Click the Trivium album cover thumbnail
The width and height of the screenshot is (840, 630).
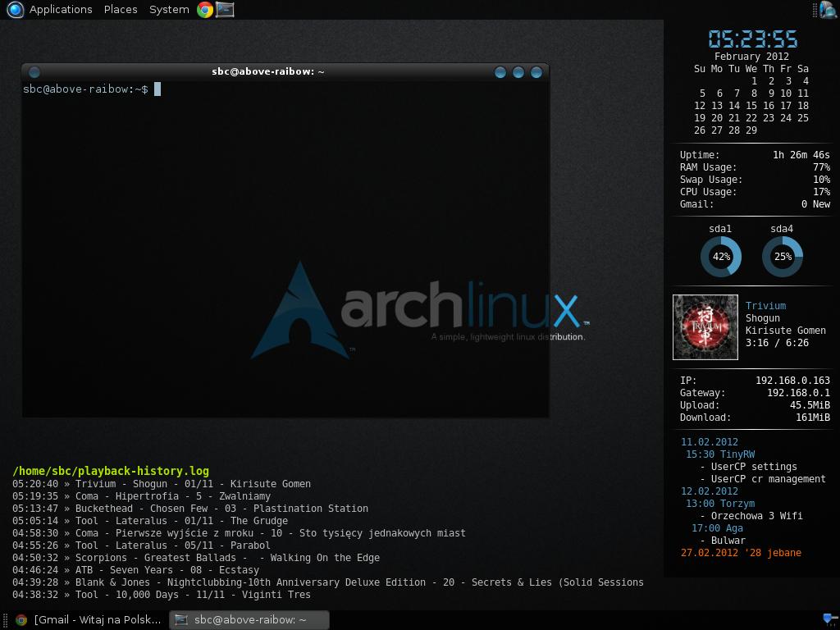point(705,327)
